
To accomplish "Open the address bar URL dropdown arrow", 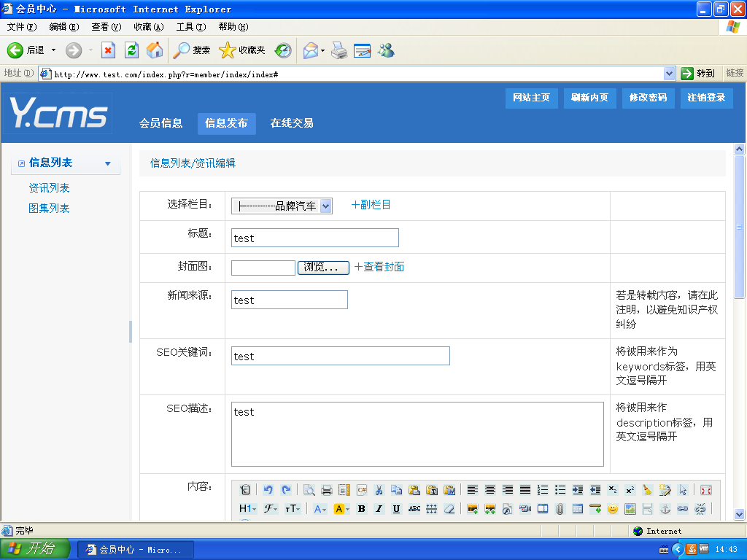I will (669, 74).
